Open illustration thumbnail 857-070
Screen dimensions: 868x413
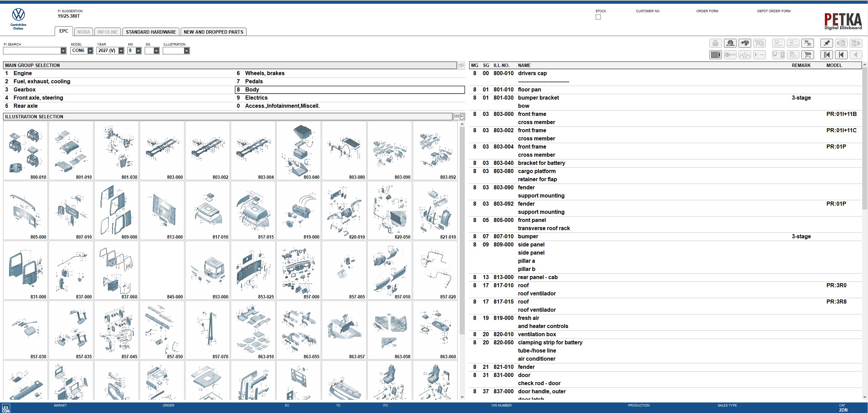pos(208,330)
